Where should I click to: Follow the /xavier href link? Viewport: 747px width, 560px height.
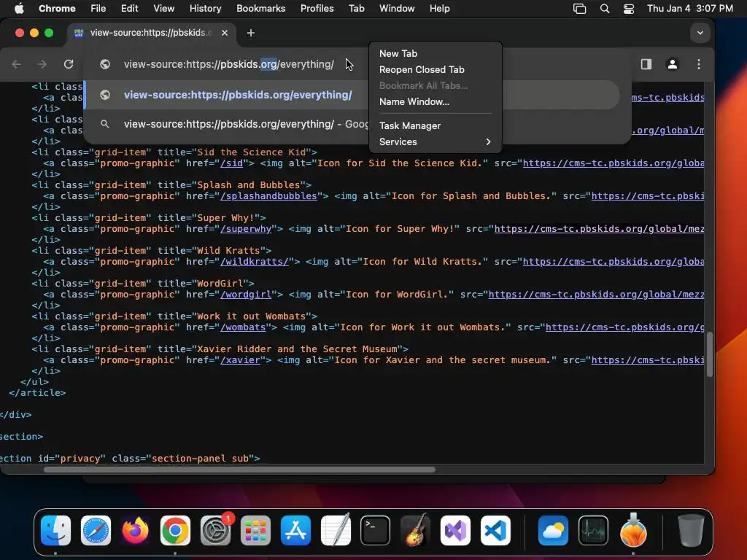pyautogui.click(x=240, y=360)
